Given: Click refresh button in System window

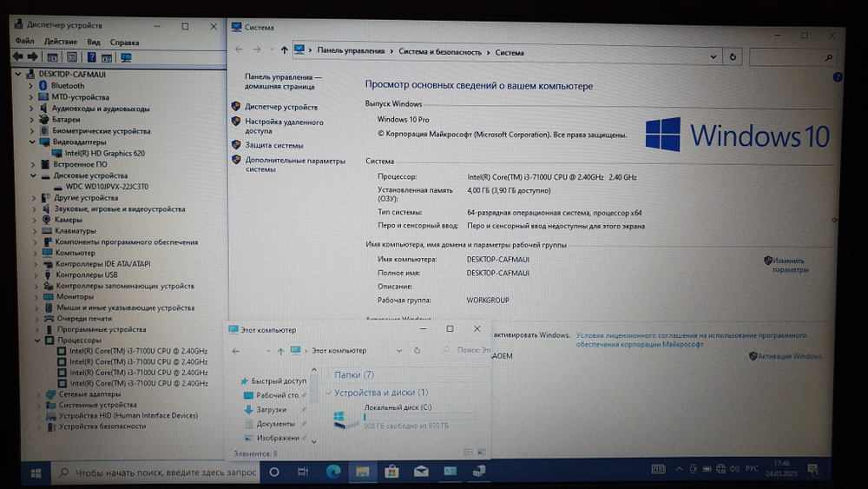Looking at the screenshot, I should pos(733,56).
